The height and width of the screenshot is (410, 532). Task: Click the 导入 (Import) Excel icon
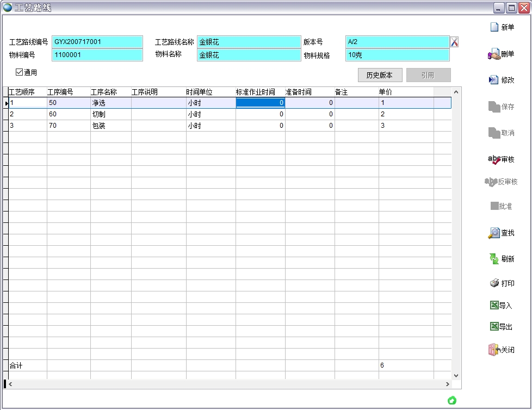[x=494, y=306]
